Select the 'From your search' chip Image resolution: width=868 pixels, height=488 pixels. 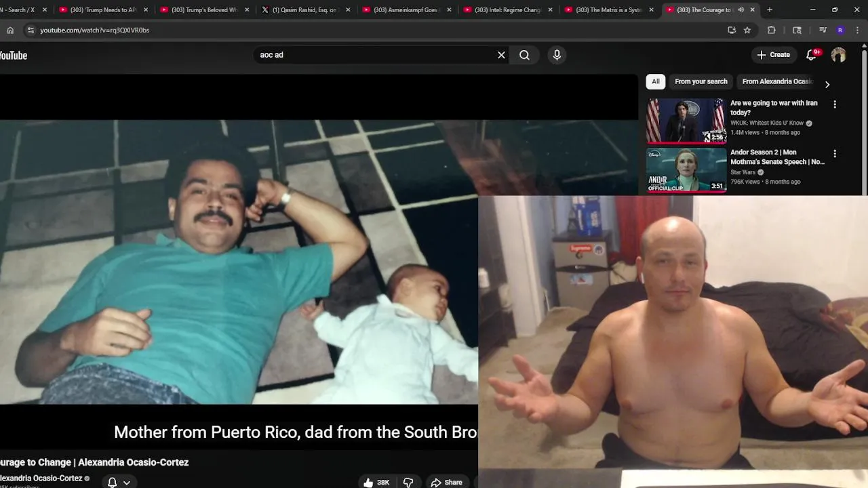(x=701, y=81)
